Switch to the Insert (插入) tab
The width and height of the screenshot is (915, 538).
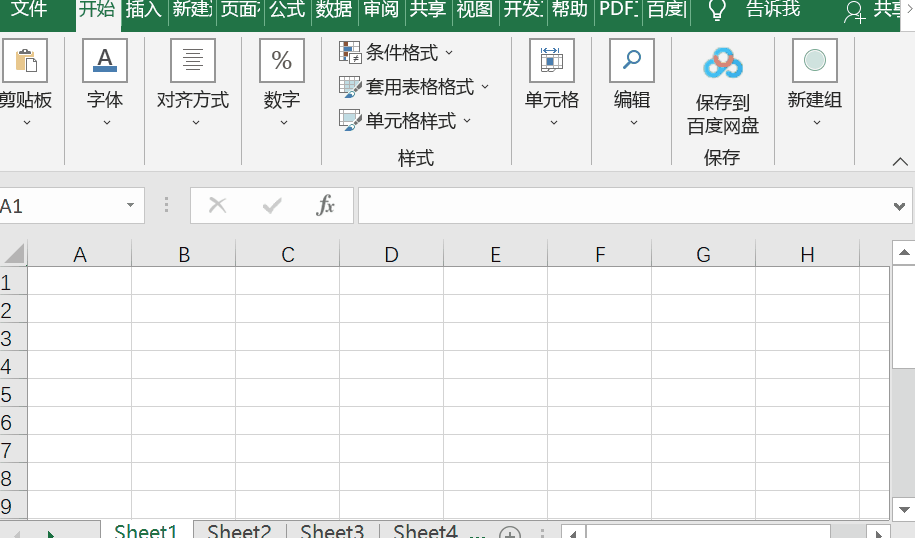(x=144, y=9)
